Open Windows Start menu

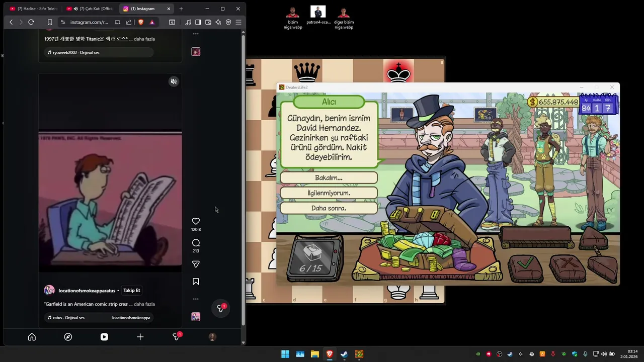(285, 354)
